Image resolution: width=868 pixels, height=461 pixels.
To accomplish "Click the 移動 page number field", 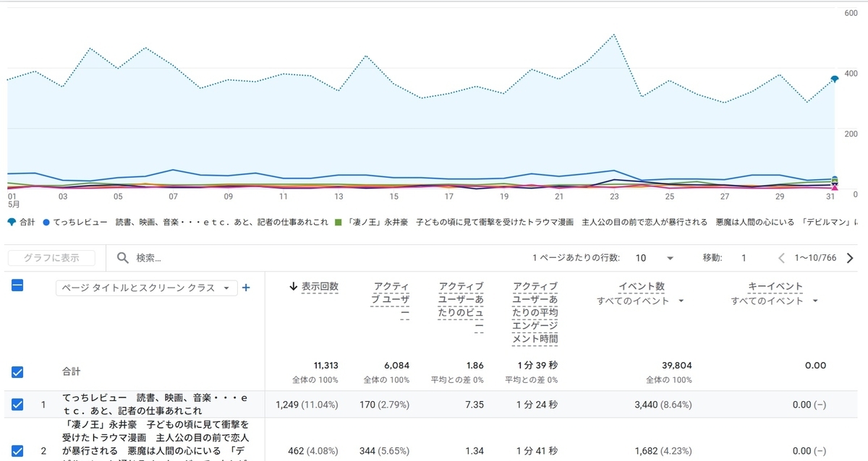I will (x=744, y=258).
